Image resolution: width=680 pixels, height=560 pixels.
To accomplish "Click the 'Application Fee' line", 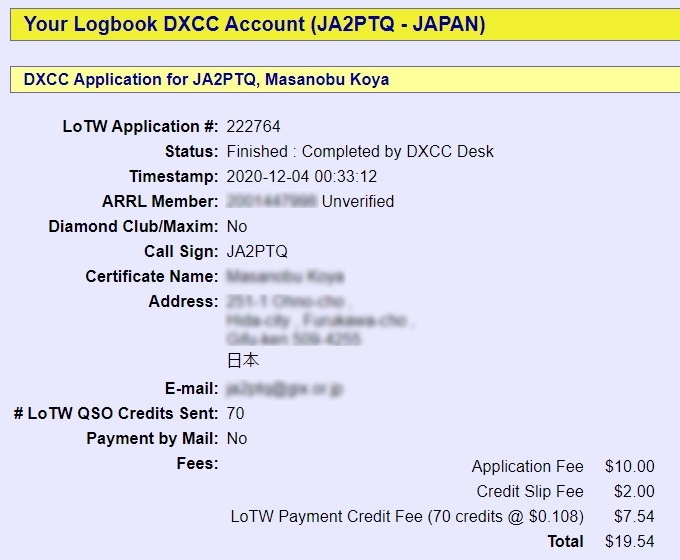I will pos(527,466).
